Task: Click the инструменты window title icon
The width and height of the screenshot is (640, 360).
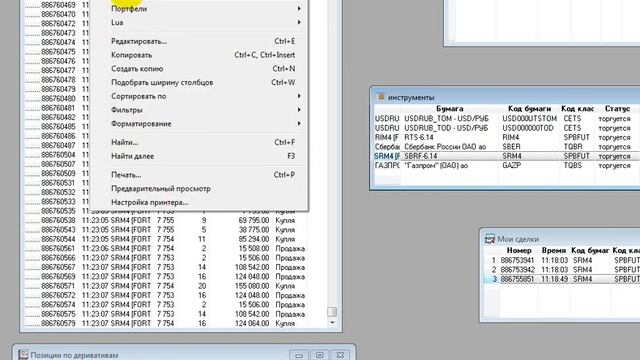Action: point(380,97)
